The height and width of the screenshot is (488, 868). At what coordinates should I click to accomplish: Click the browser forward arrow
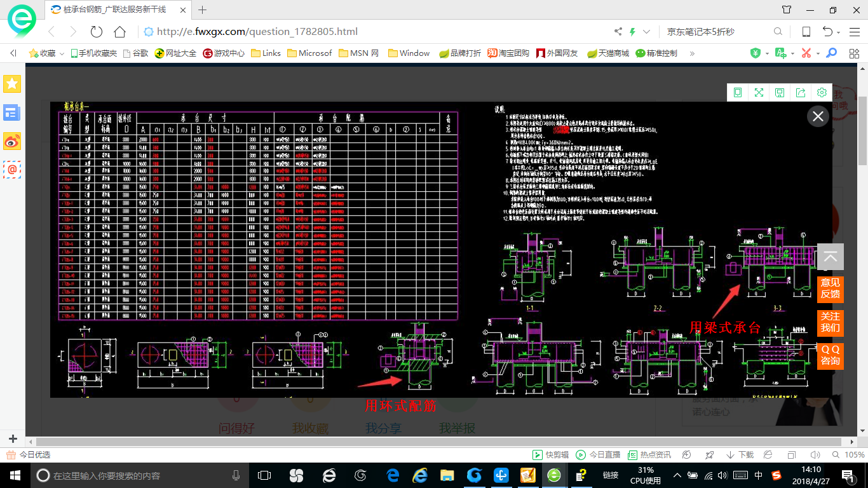tap(73, 32)
